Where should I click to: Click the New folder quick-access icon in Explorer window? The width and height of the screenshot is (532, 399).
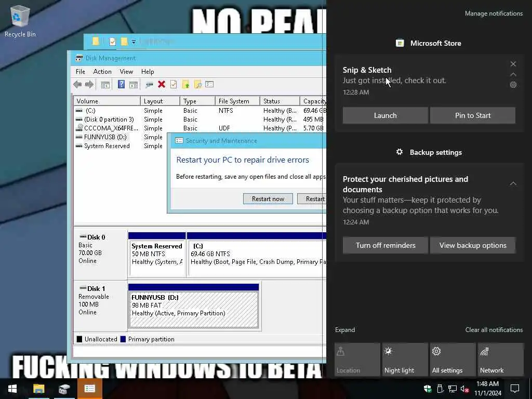pos(124,42)
